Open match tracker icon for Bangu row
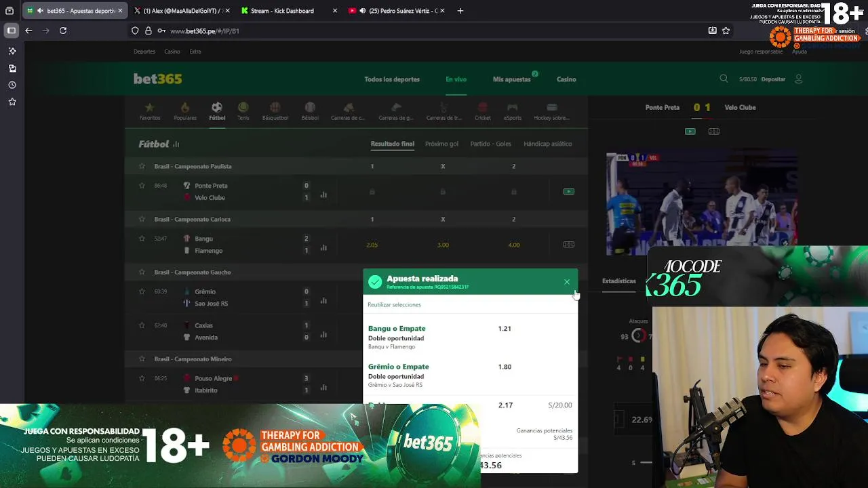This screenshot has height=488, width=868. [x=569, y=245]
